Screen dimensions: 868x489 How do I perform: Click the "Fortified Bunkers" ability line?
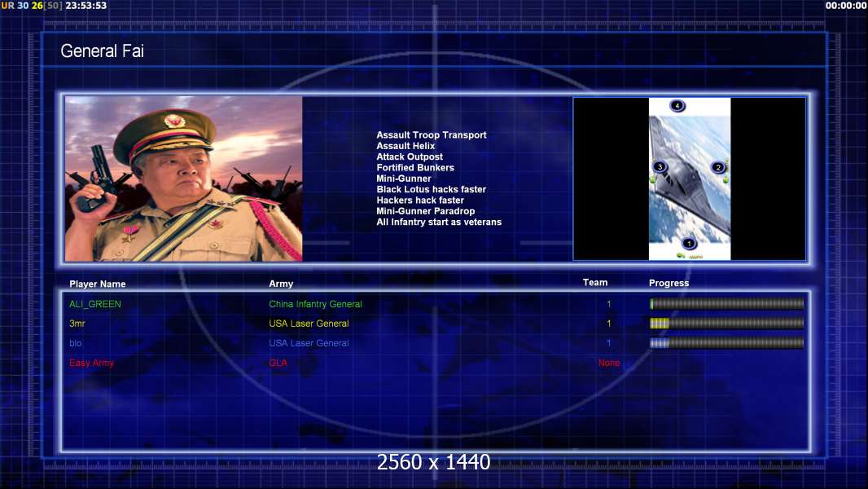pyautogui.click(x=415, y=167)
